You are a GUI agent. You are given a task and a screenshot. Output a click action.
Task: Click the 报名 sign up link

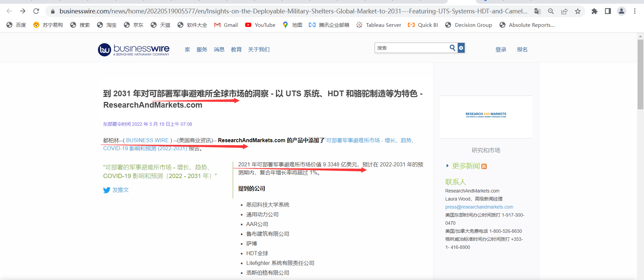coord(522,50)
